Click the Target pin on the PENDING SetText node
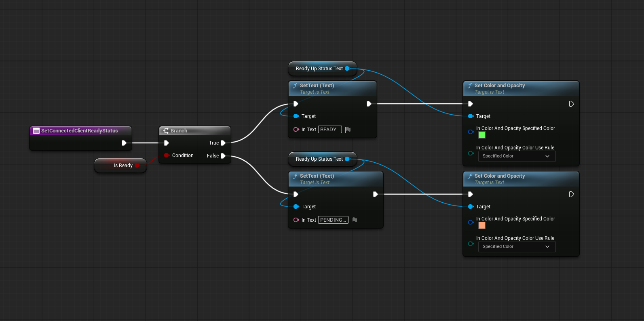 [296, 207]
